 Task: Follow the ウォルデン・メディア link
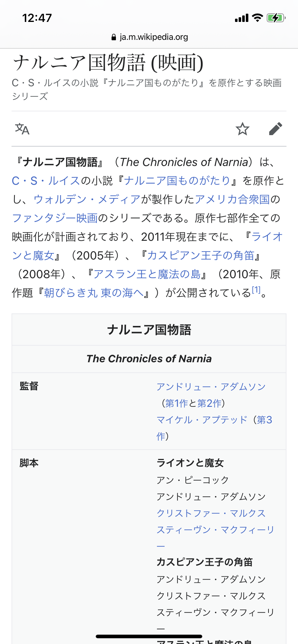click(x=87, y=199)
